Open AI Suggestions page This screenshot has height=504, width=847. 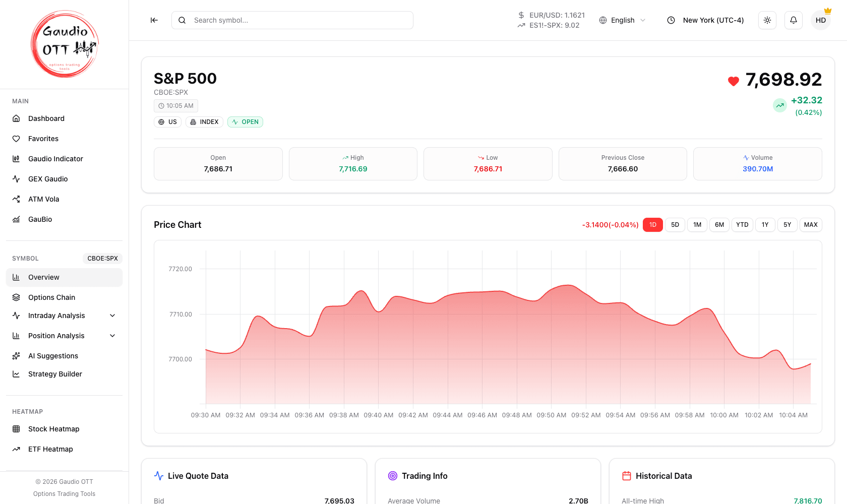tap(64, 356)
